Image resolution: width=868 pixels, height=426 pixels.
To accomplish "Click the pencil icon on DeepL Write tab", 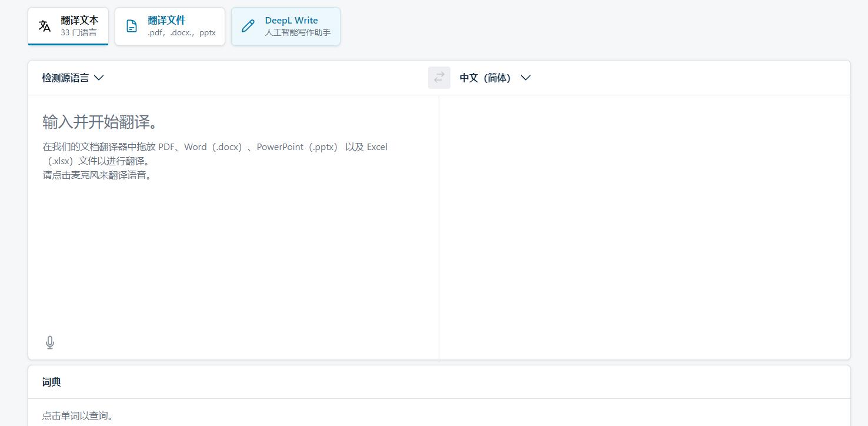I will point(247,26).
